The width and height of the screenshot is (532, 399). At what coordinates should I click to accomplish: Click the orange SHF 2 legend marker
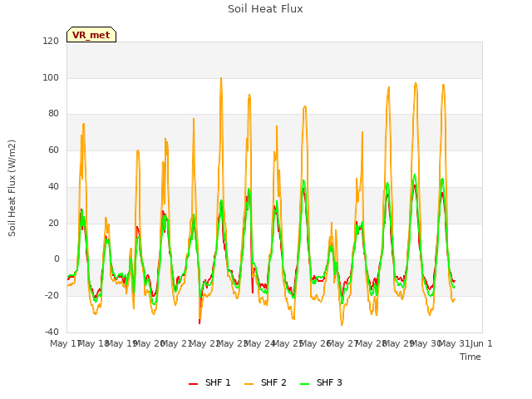pos(249,383)
